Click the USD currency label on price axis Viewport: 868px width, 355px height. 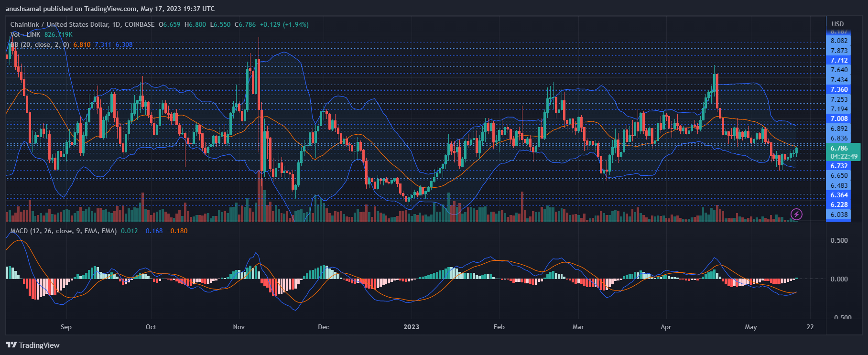click(x=838, y=24)
